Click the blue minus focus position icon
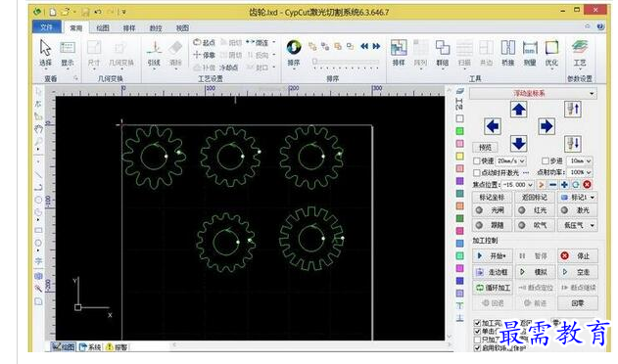The height and width of the screenshot is (364, 618). pyautogui.click(x=553, y=184)
